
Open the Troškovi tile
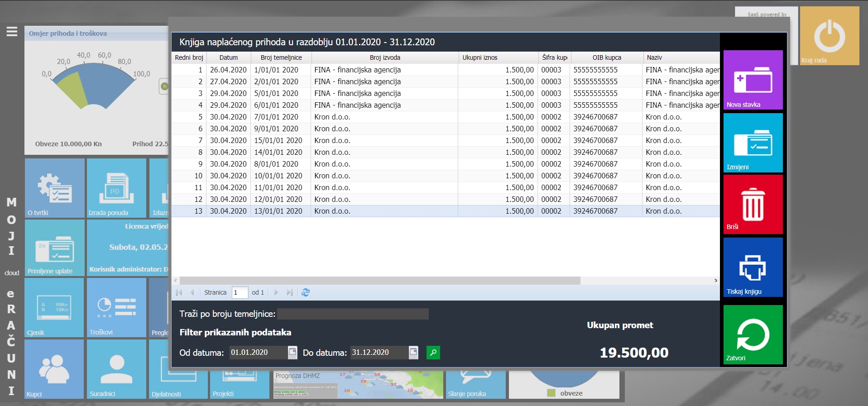116,308
